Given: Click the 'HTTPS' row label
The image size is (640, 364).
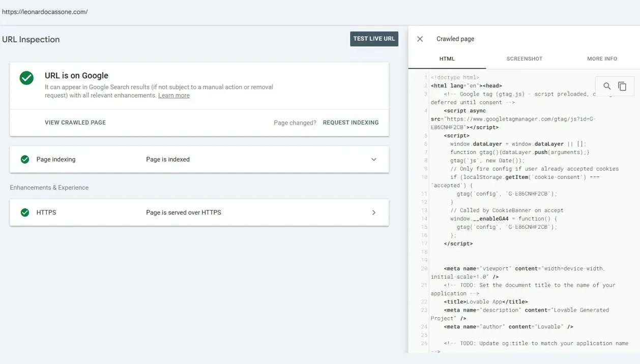Looking at the screenshot, I should 46,213.
